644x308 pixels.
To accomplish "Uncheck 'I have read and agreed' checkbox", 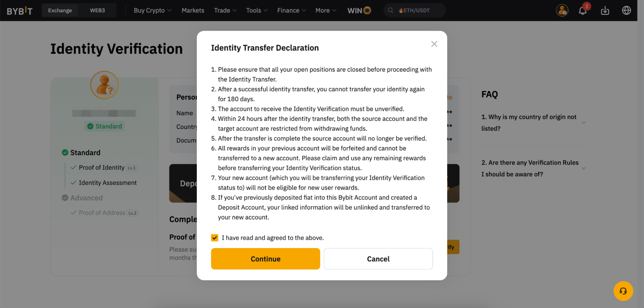I will coord(215,238).
